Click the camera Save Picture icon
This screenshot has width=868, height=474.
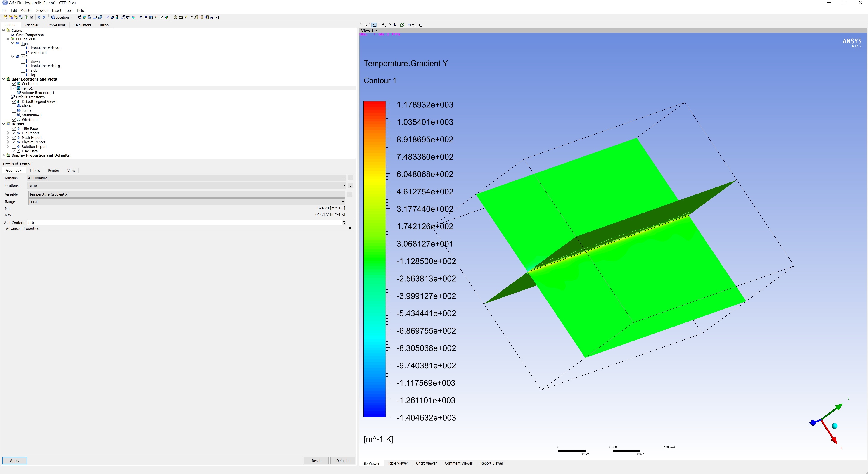point(32,17)
